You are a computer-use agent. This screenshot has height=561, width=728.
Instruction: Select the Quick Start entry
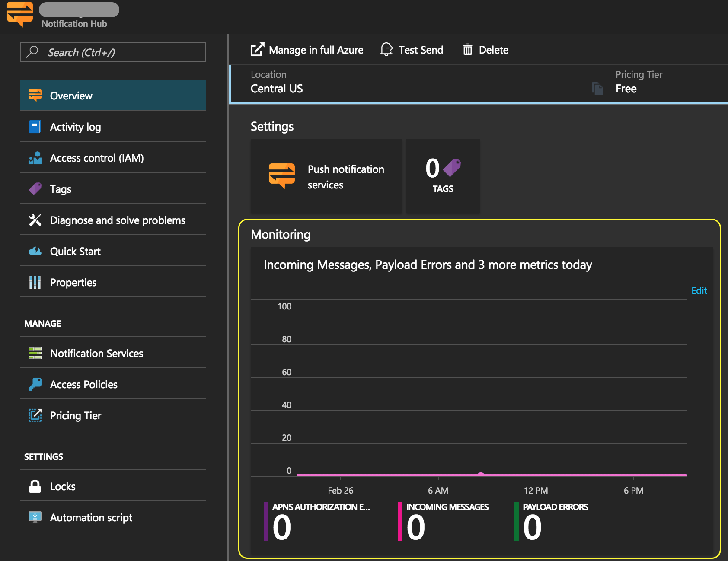[x=113, y=251]
